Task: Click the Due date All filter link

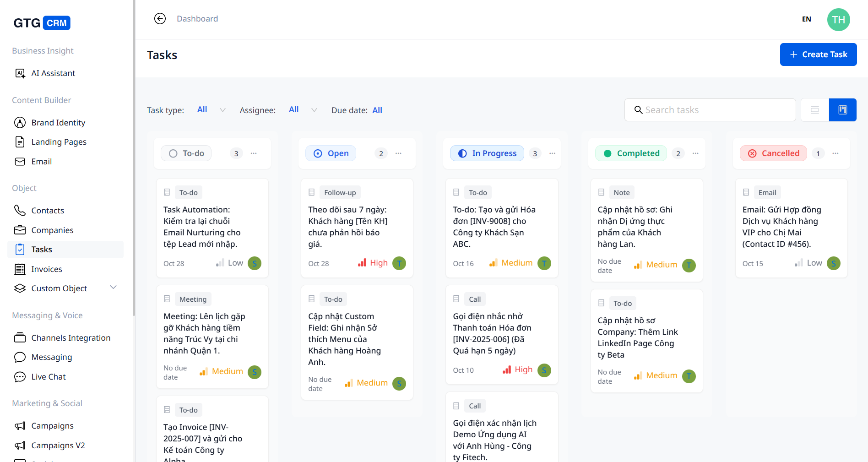Action: 377,110
